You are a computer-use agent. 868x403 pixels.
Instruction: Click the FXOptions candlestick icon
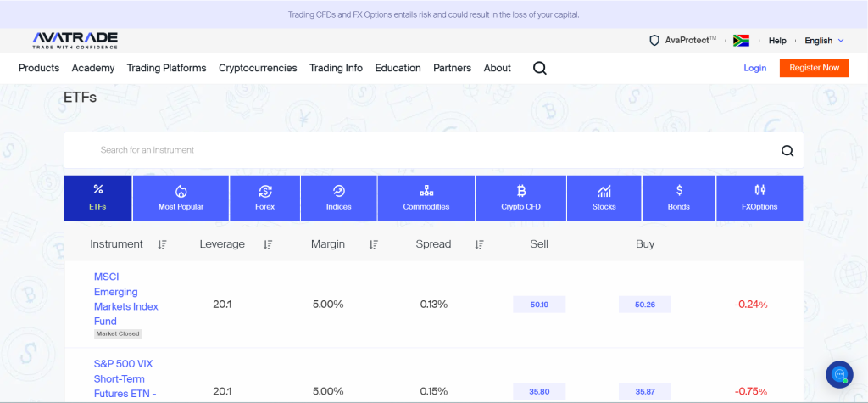[759, 190]
